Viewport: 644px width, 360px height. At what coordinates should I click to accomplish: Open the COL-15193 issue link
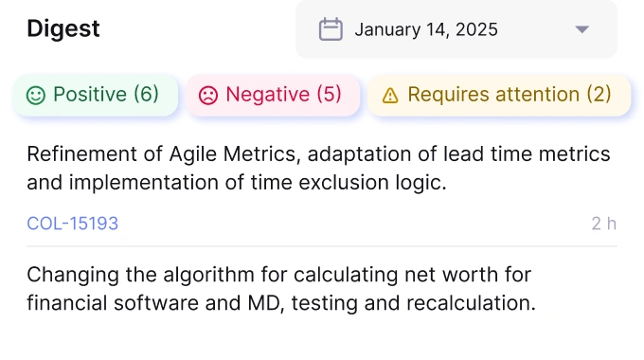tap(72, 224)
